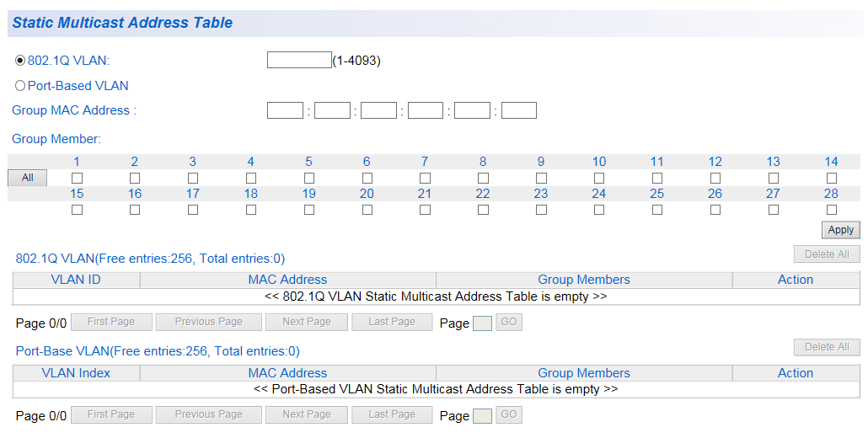Click Delete All for the 802.1Q VLAN table
868x438 pixels.
coord(827,254)
